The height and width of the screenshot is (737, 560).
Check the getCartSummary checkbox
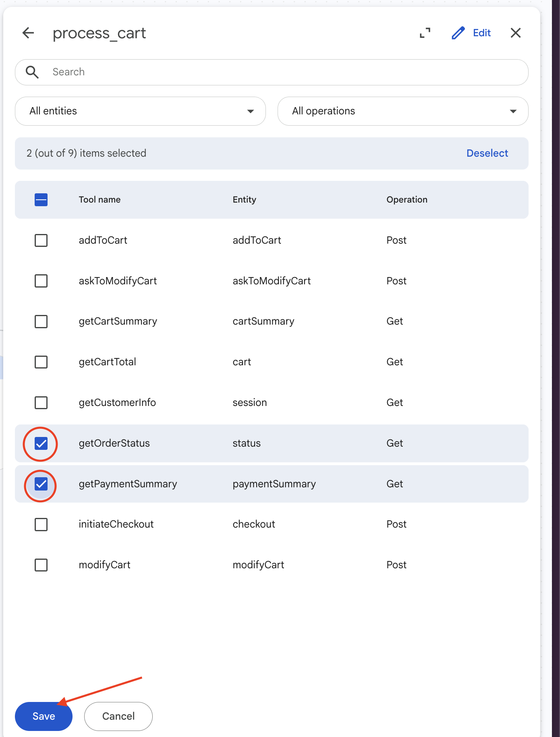pos(41,322)
